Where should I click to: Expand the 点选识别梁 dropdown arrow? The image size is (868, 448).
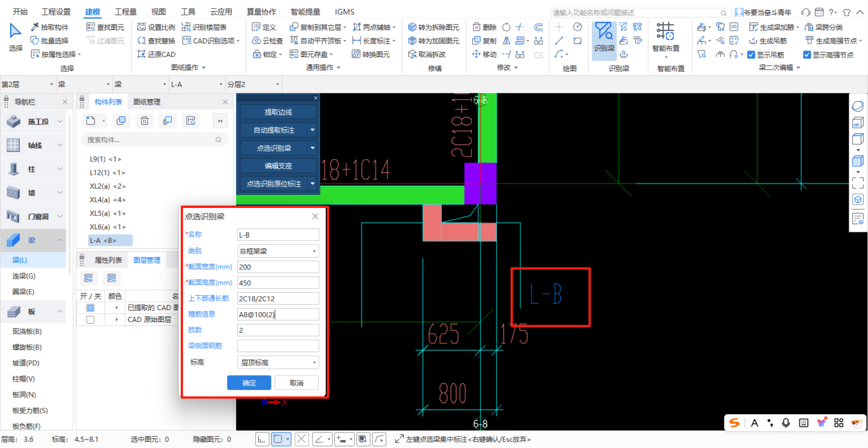pos(313,148)
